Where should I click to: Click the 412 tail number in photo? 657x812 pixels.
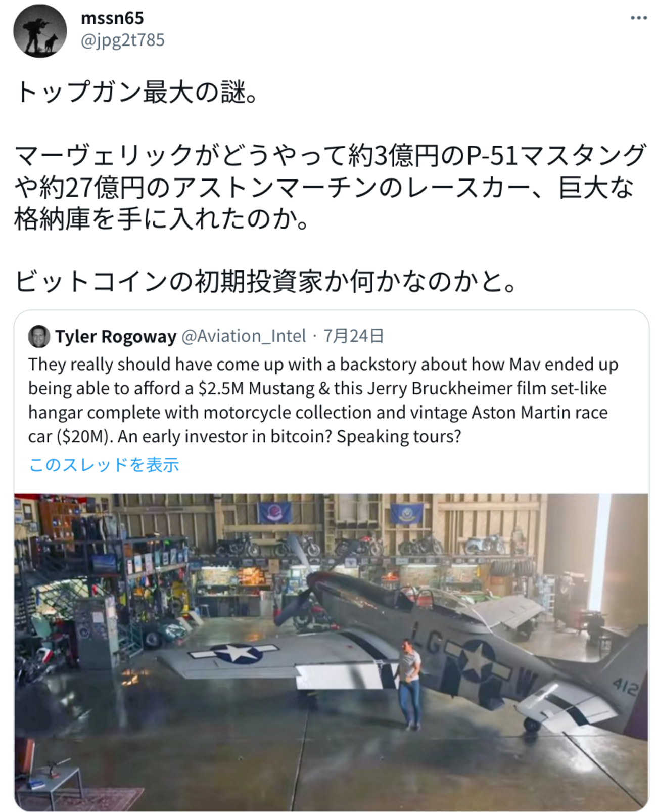point(625,687)
